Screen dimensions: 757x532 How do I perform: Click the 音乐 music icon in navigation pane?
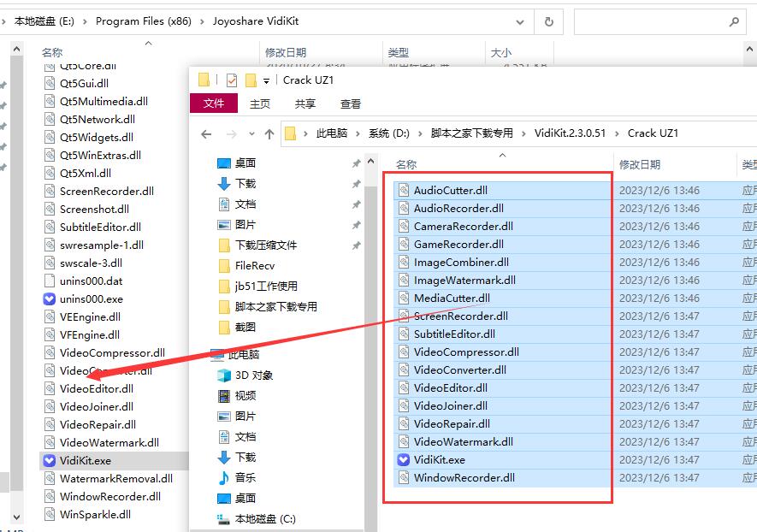[x=224, y=478]
